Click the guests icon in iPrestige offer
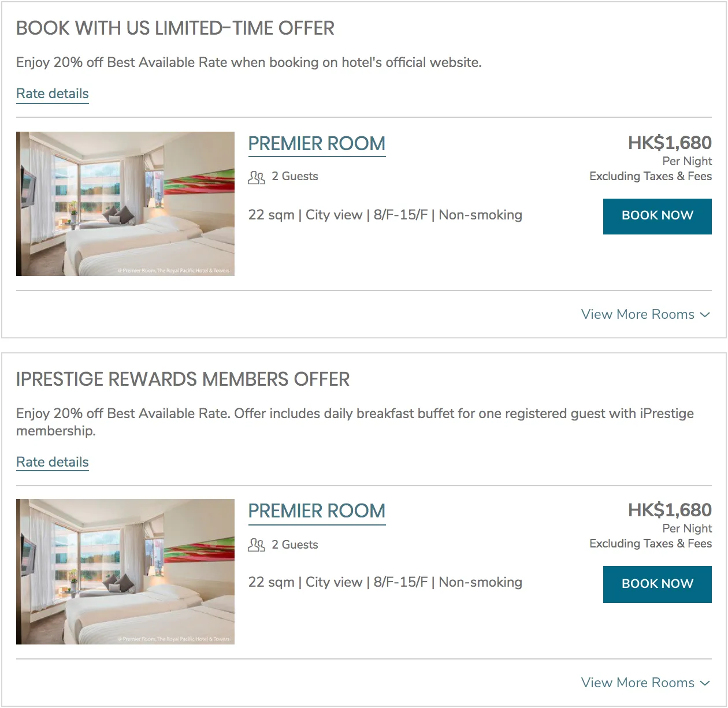This screenshot has width=728, height=708. 256,545
